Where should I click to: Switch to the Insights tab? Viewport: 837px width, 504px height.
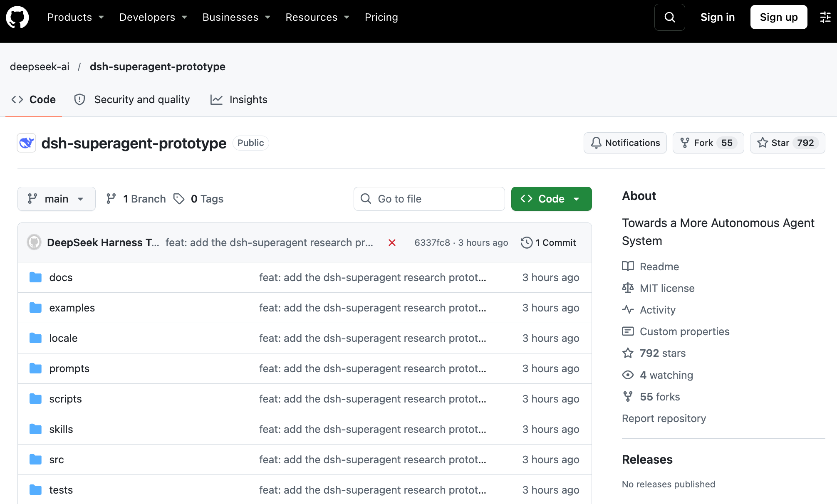(x=239, y=99)
